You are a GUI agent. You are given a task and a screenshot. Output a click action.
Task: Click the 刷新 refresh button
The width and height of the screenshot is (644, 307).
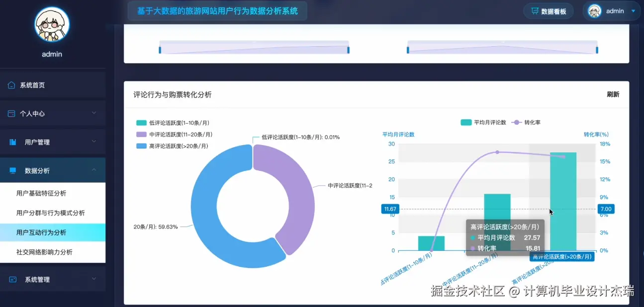pos(613,94)
